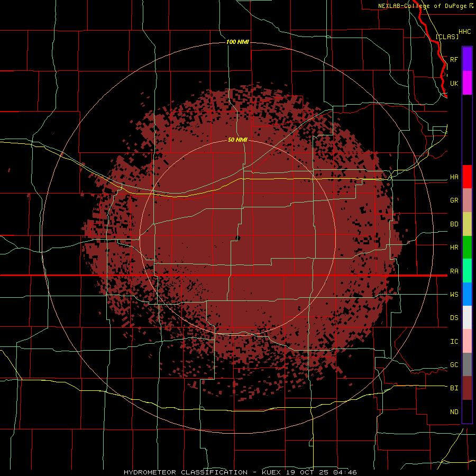Click the RF legend label

pos(454,59)
